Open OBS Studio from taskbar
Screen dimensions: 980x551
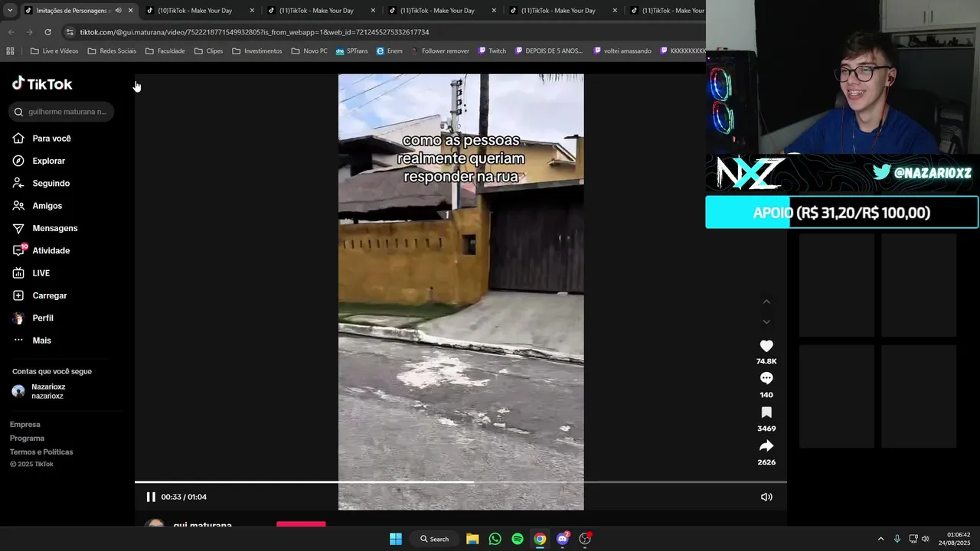pos(585,539)
